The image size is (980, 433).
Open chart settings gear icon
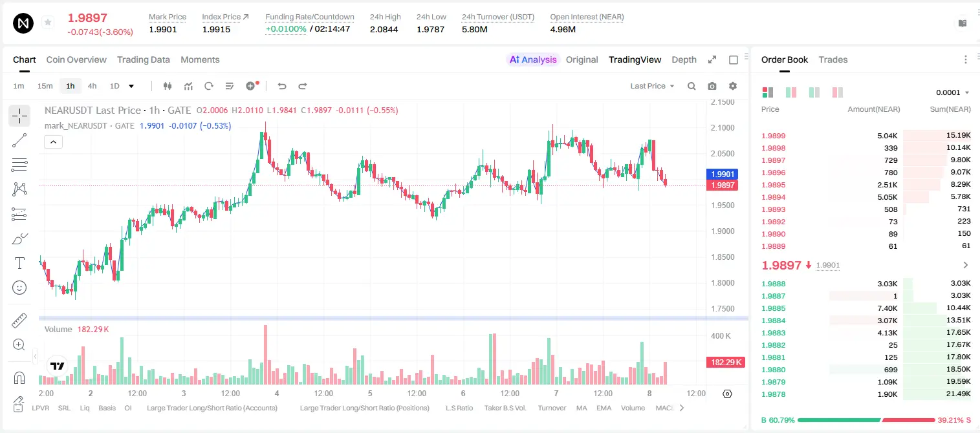[x=733, y=86]
